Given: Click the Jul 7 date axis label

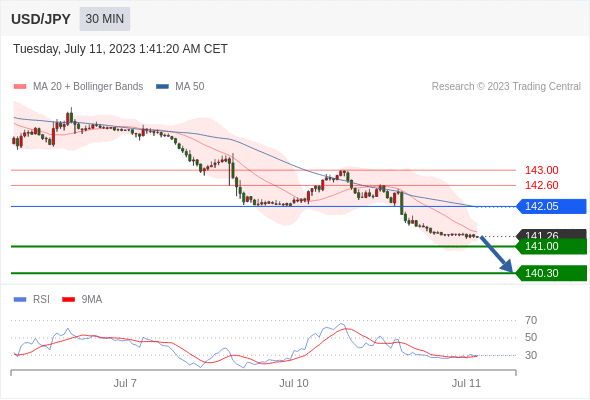Looking at the screenshot, I should (125, 383).
